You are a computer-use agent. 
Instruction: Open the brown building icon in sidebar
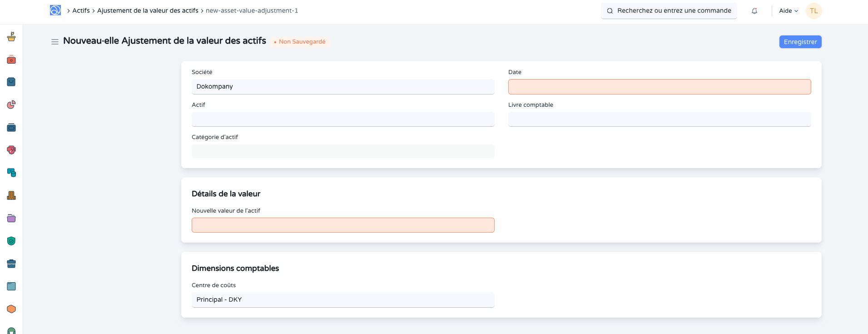[x=11, y=195]
